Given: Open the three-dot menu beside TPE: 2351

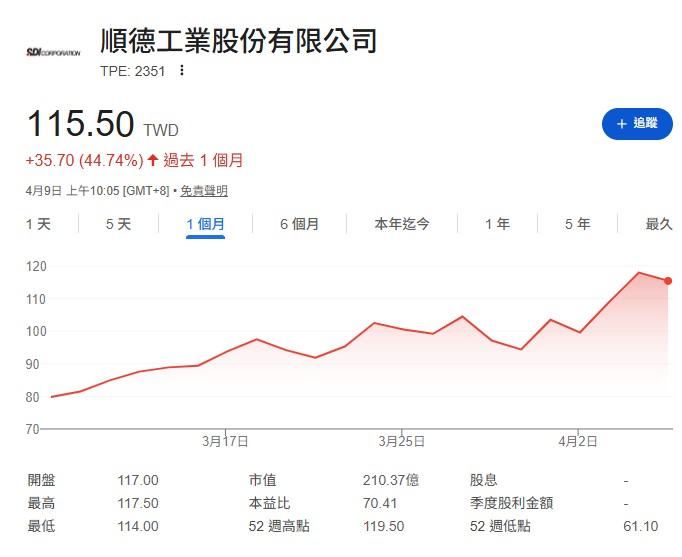Looking at the screenshot, I should tap(182, 70).
